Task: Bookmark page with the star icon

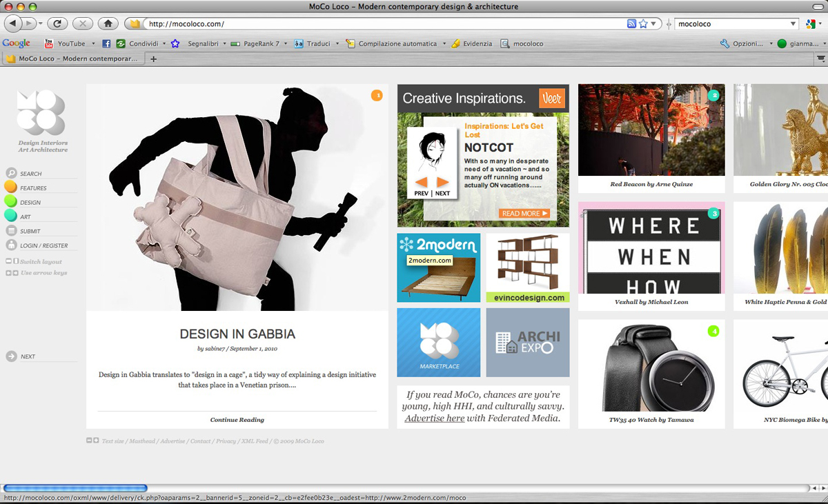Action: pos(643,23)
